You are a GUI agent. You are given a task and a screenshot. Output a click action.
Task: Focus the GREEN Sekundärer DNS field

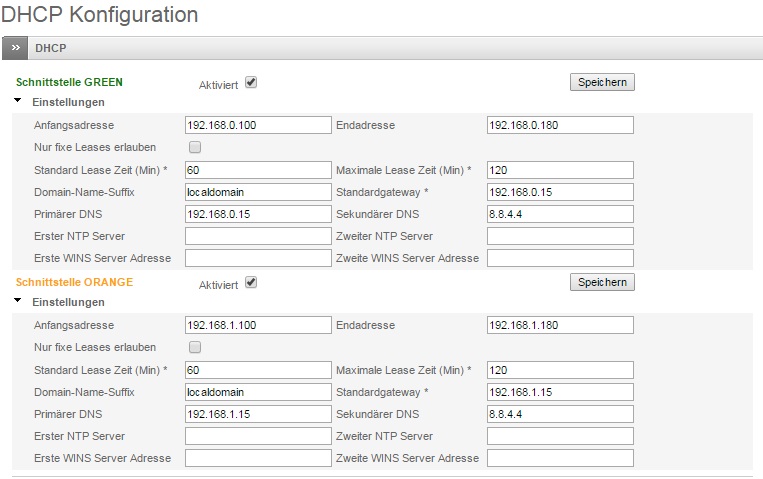pos(560,214)
